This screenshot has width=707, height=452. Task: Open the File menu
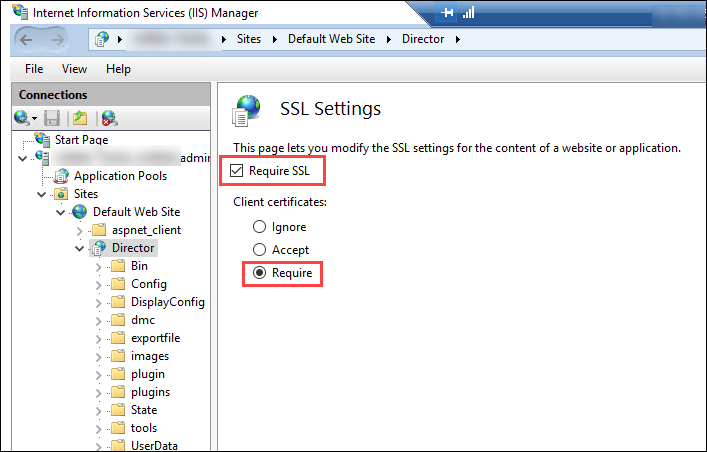pos(34,69)
